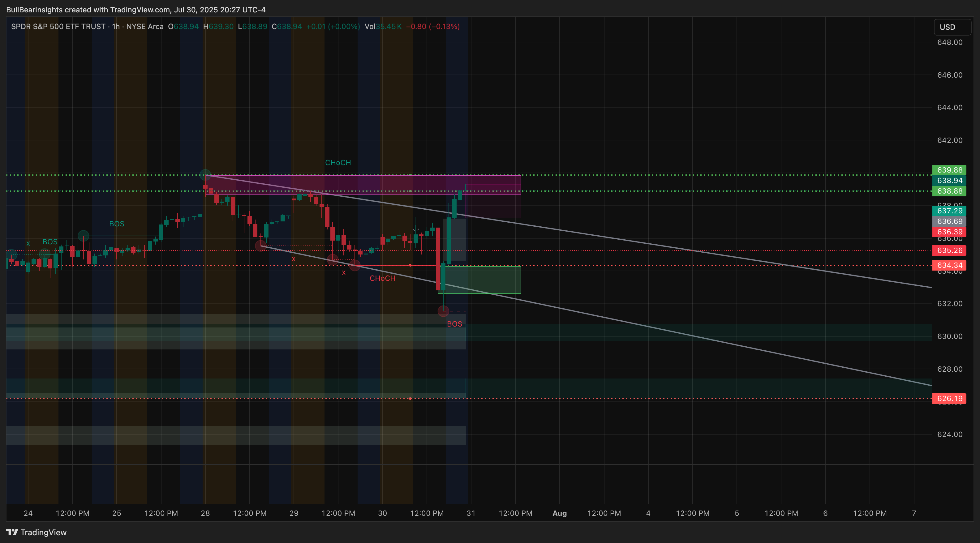The width and height of the screenshot is (980, 543).
Task: Click the 624.00 price axis label
Action: pyautogui.click(x=950, y=434)
